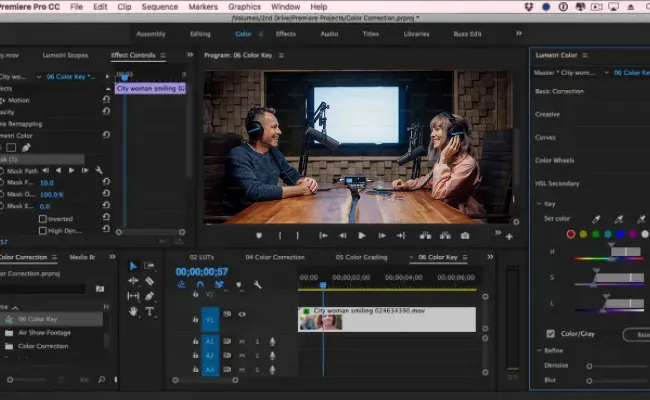Enable voice-over record on A3 track
Viewport: 650px width, 400px height.
tap(272, 369)
